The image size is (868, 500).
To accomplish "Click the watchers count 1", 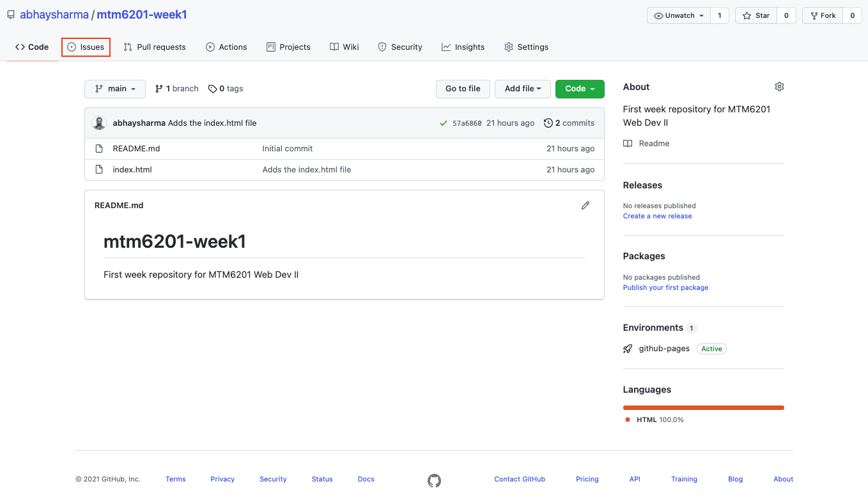I will [720, 16].
